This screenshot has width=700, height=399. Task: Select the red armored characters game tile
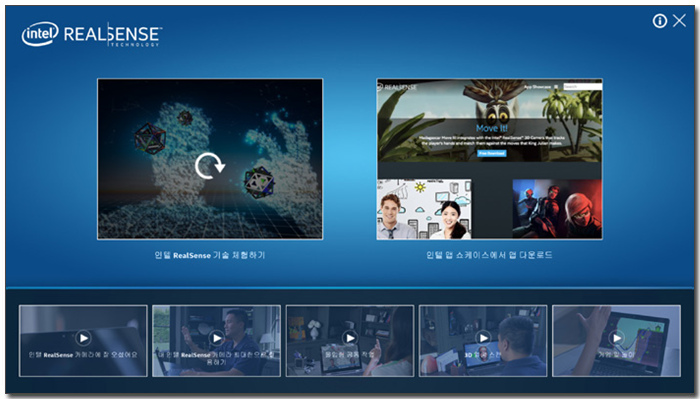(x=557, y=208)
